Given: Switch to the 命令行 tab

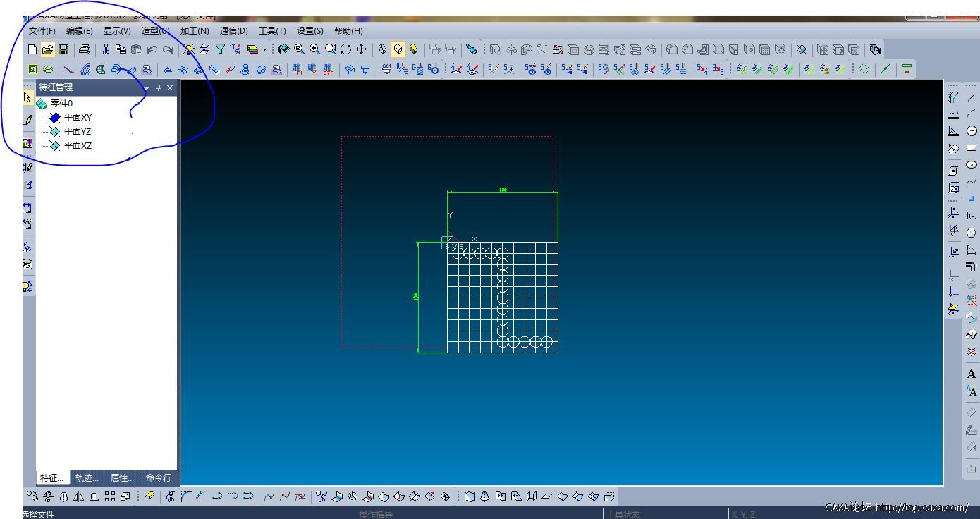Looking at the screenshot, I should [x=158, y=478].
